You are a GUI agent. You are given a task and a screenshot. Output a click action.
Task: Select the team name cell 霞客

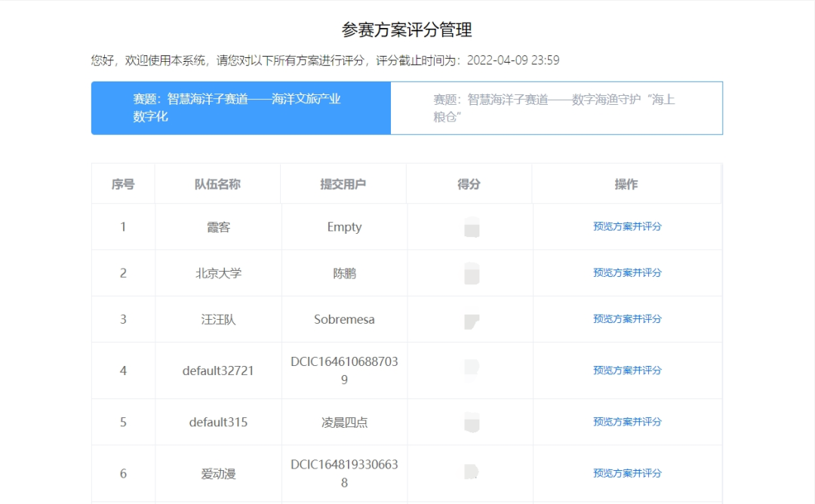tap(218, 227)
